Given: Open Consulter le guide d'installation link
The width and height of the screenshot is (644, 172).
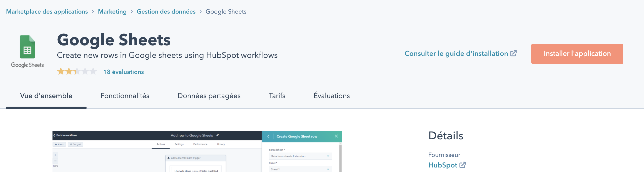Looking at the screenshot, I should point(456,54).
